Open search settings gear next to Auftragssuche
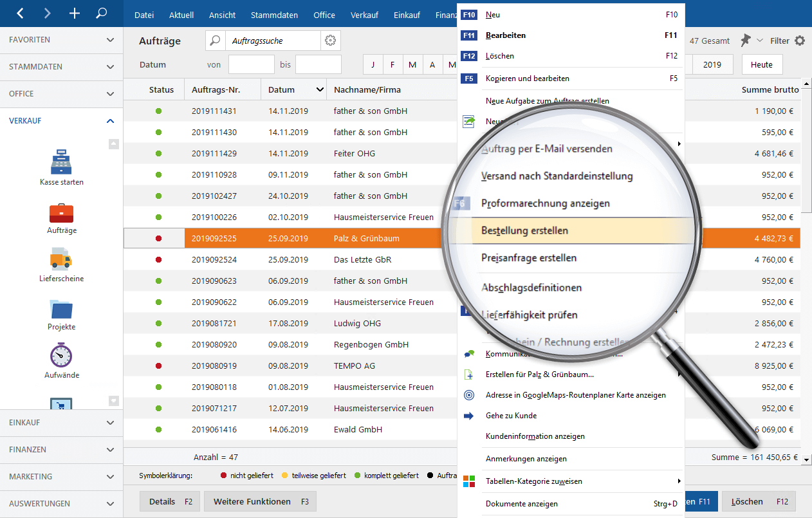Viewport: 812px width, 518px height. tap(331, 41)
